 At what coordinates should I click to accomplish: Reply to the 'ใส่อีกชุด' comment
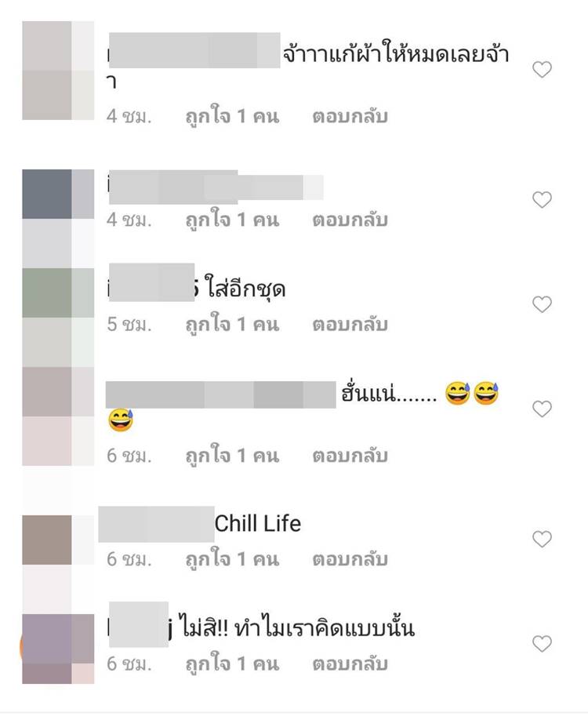[x=350, y=325]
